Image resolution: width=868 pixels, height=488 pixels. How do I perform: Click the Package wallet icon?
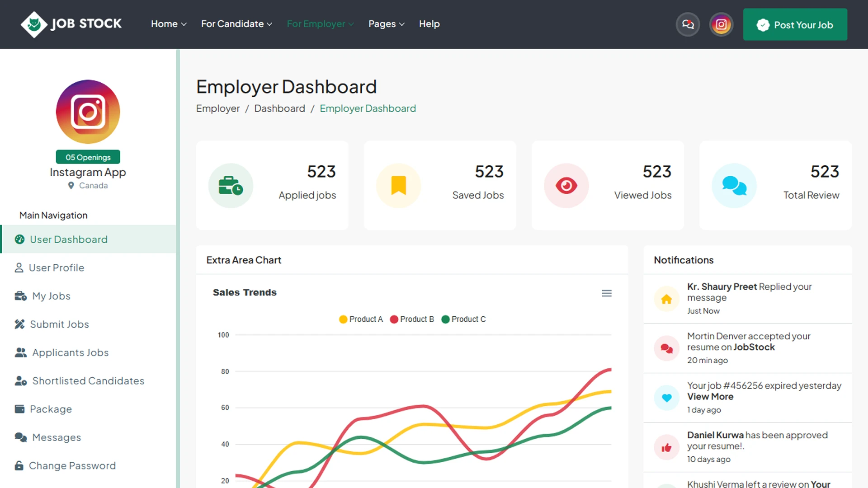pos(19,409)
